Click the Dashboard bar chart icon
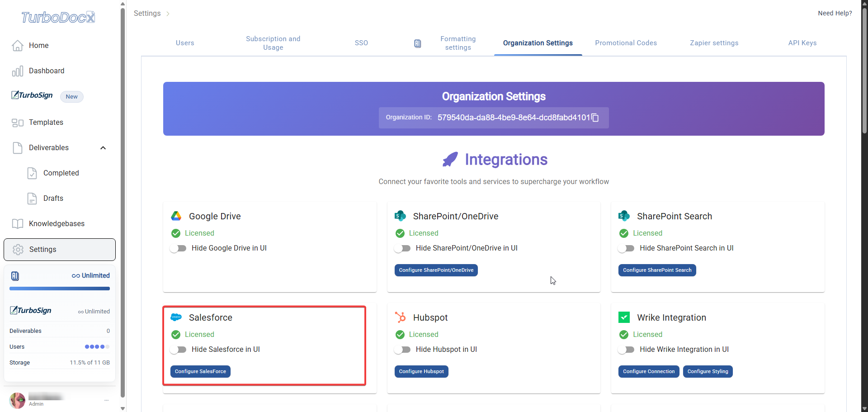This screenshot has width=868, height=412. tap(18, 71)
